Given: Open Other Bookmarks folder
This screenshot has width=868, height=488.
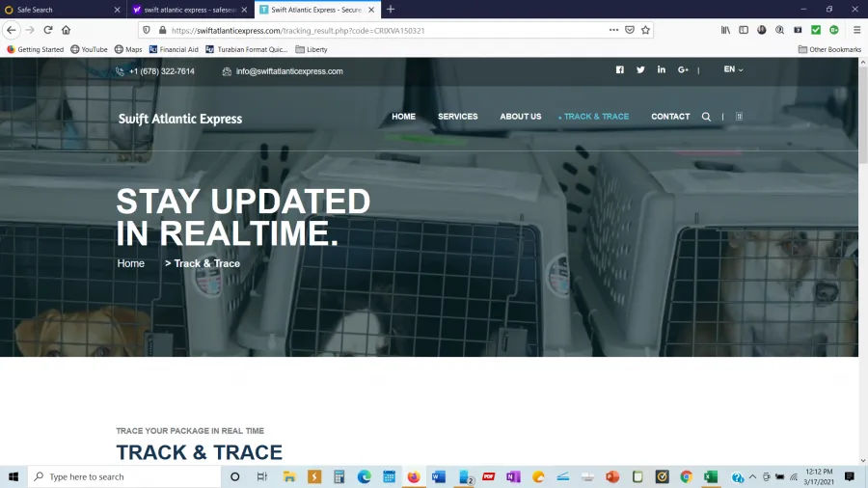Looking at the screenshot, I should click(x=829, y=49).
